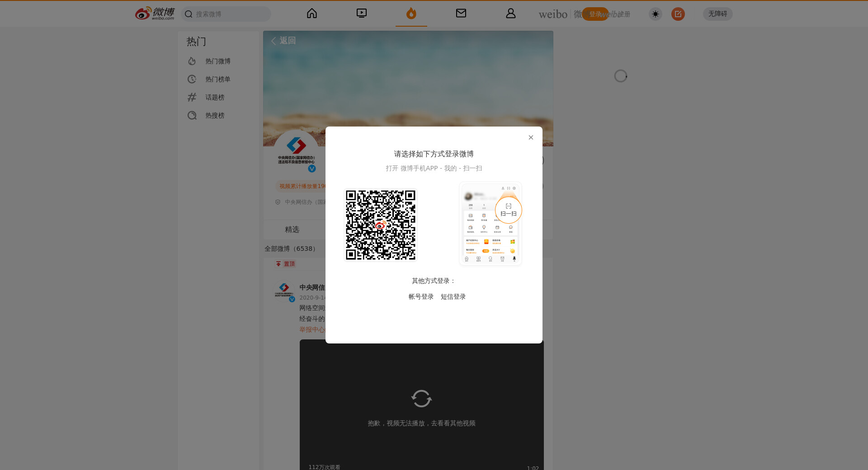Open the home feed icon
The width and height of the screenshot is (868, 470).
312,14
